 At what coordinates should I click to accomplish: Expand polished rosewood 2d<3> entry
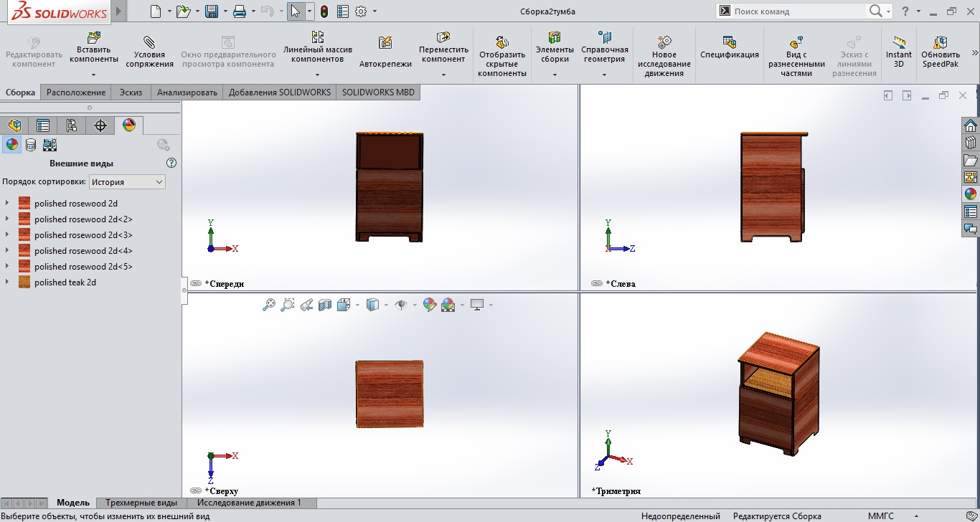coord(7,235)
